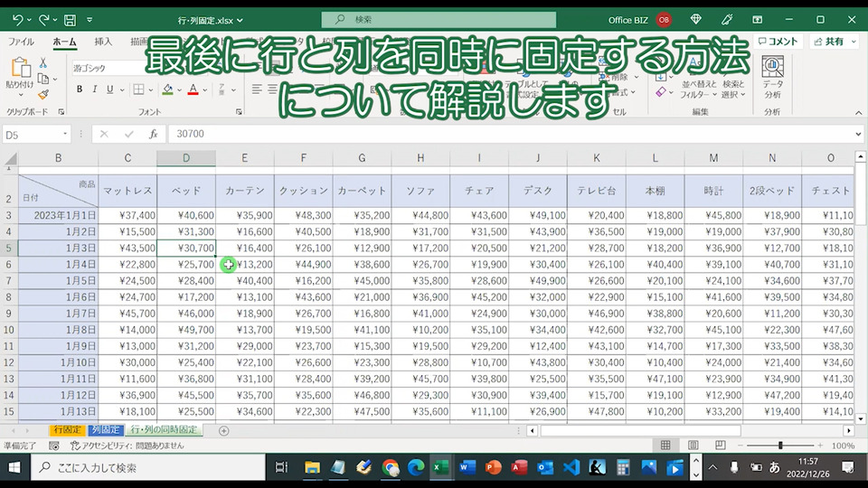Click アクセシビリティ: 問題ありません status

point(127,446)
